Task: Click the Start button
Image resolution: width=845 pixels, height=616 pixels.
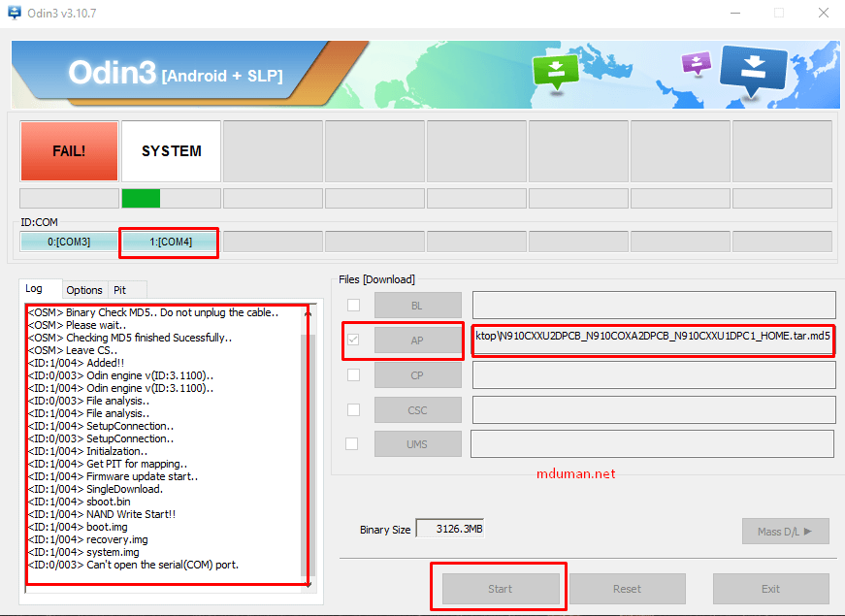Action: (501, 589)
